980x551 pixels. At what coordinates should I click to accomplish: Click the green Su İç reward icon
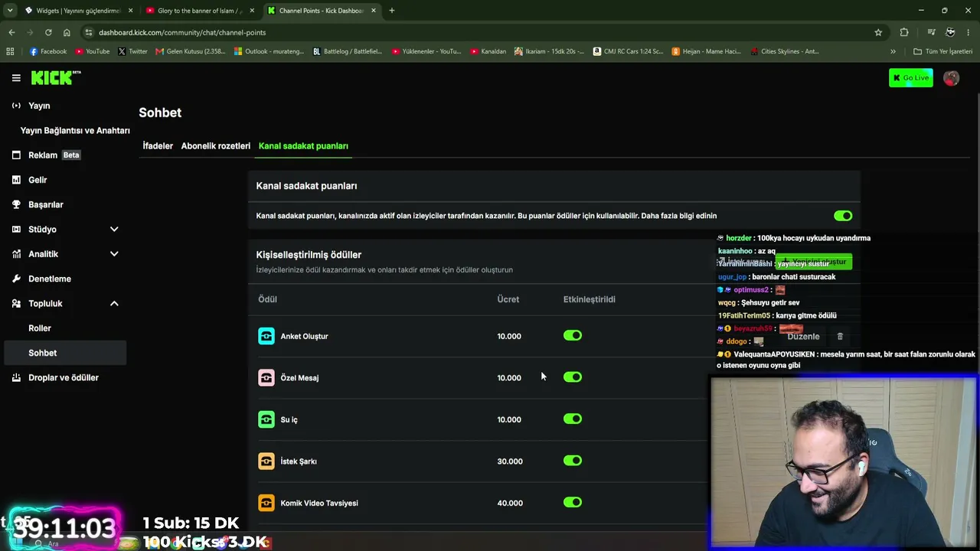pyautogui.click(x=266, y=419)
